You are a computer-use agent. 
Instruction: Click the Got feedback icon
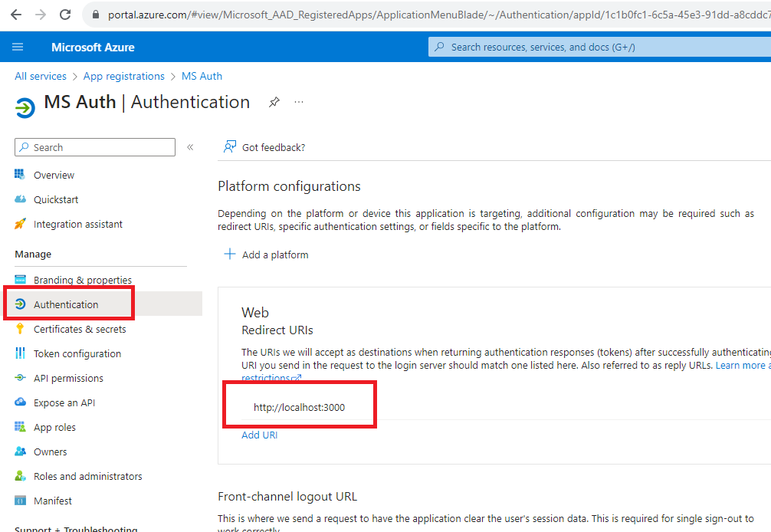coord(230,147)
